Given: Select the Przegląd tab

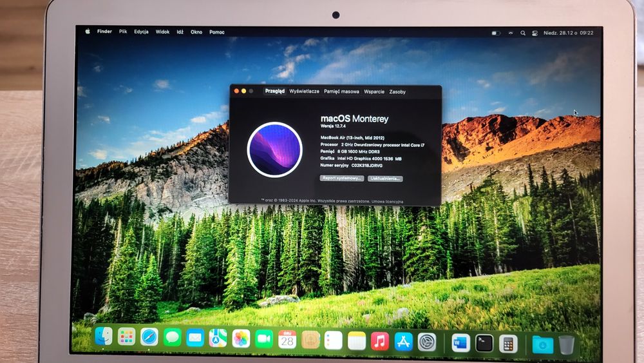Looking at the screenshot, I should coord(275,91).
